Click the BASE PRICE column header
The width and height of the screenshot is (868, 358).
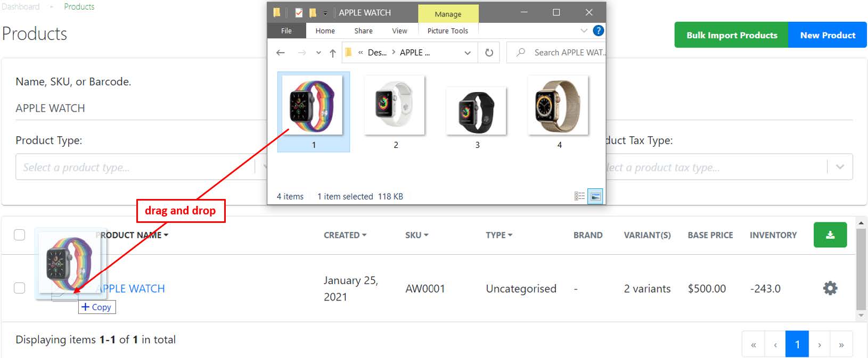point(710,235)
